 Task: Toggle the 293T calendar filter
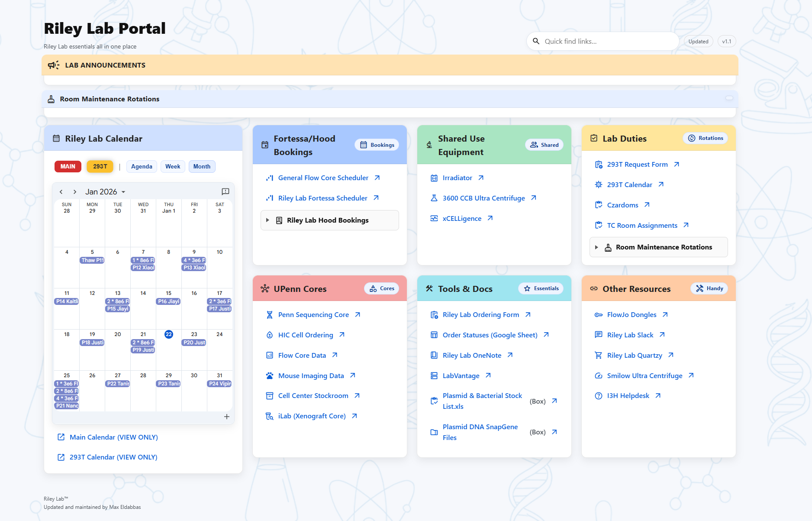pos(100,166)
